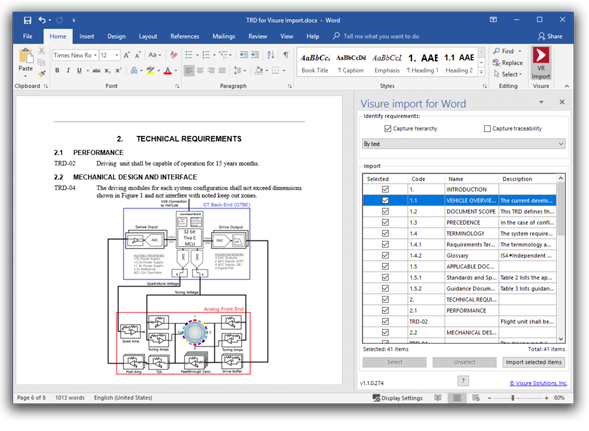
Task: Uncheck the TERMINOLOGY row checkbox
Action: click(385, 233)
